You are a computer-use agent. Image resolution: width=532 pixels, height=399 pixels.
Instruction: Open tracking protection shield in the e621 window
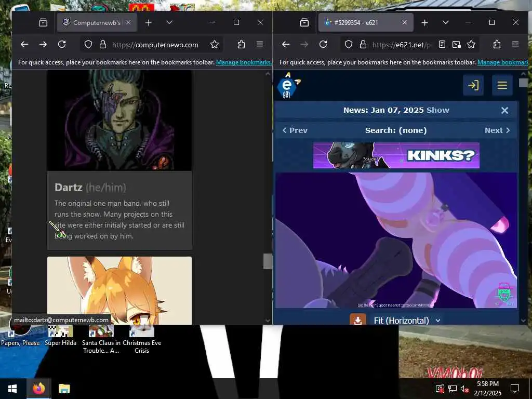349,45
